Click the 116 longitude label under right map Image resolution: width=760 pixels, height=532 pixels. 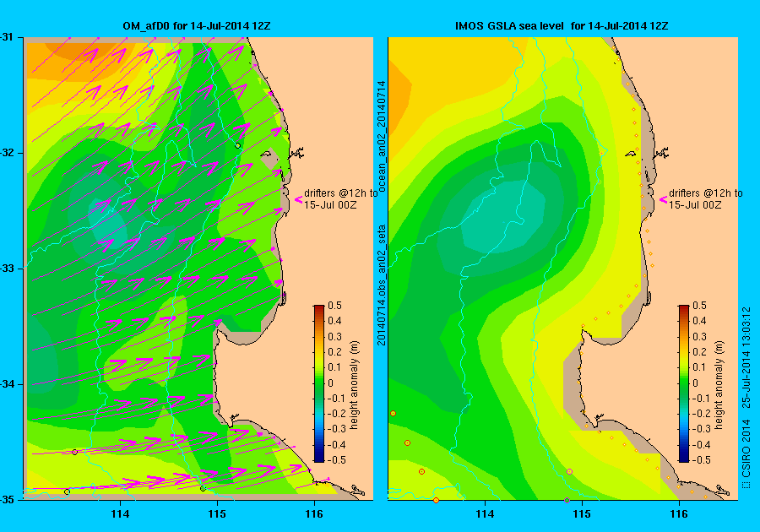[x=679, y=514]
